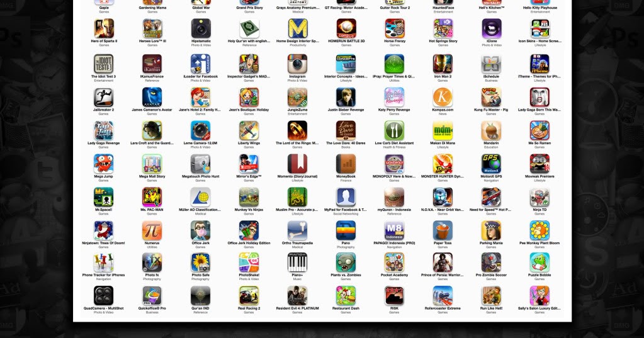The height and width of the screenshot is (338, 644).
Task: Click the 'Pro Zombie Soccer' label
Action: pos(491,275)
